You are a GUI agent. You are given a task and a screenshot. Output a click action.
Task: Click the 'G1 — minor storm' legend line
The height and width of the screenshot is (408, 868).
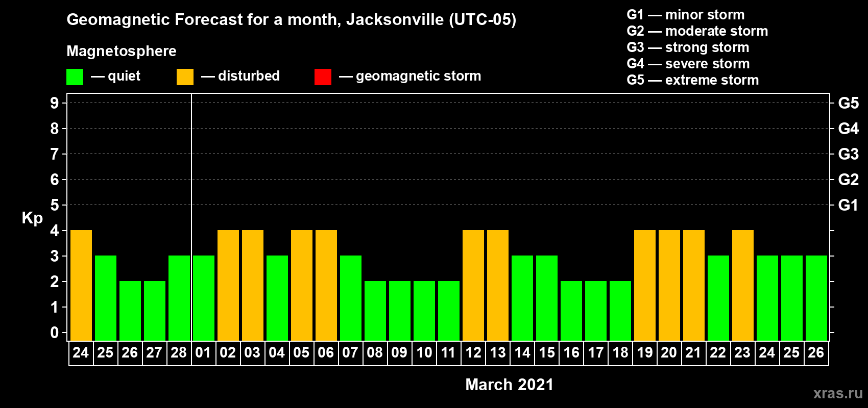pos(686,15)
